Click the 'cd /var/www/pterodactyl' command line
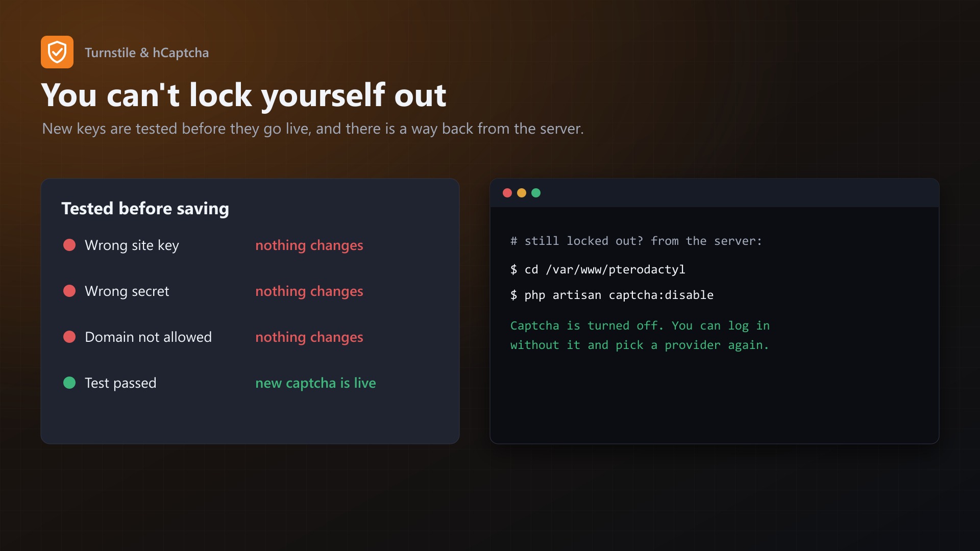The width and height of the screenshot is (980, 551). click(x=598, y=269)
